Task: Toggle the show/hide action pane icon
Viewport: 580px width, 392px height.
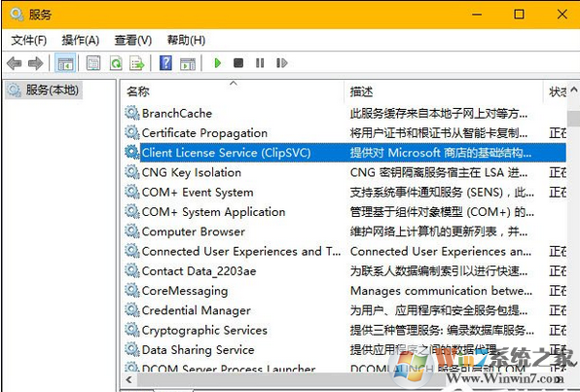Action: coord(188,63)
